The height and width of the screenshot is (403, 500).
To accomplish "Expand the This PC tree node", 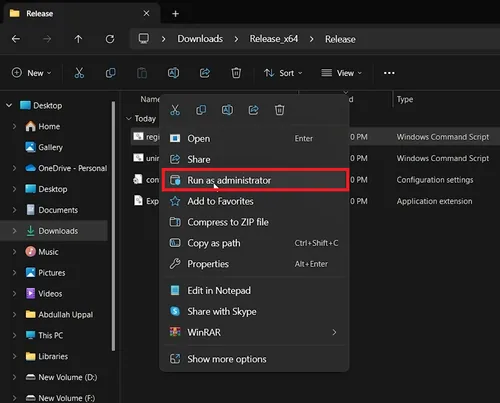I will 14,335.
